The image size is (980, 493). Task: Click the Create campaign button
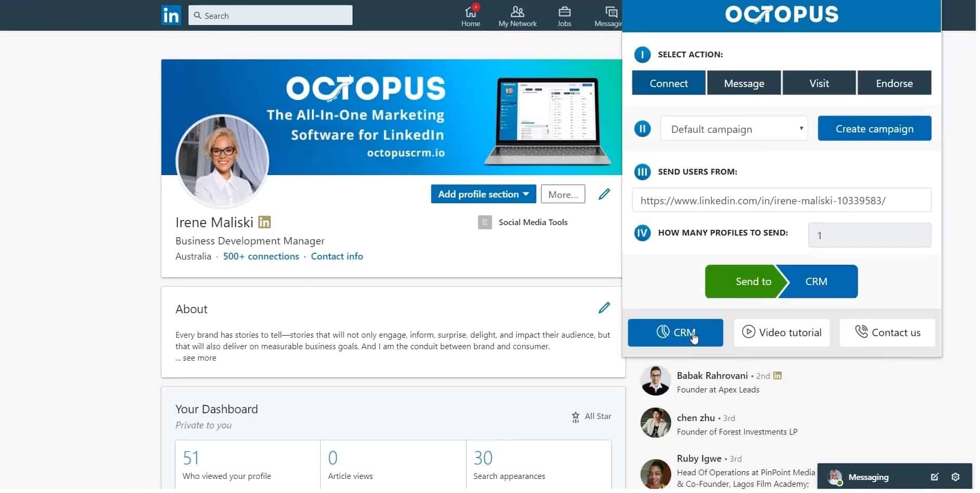(x=875, y=129)
